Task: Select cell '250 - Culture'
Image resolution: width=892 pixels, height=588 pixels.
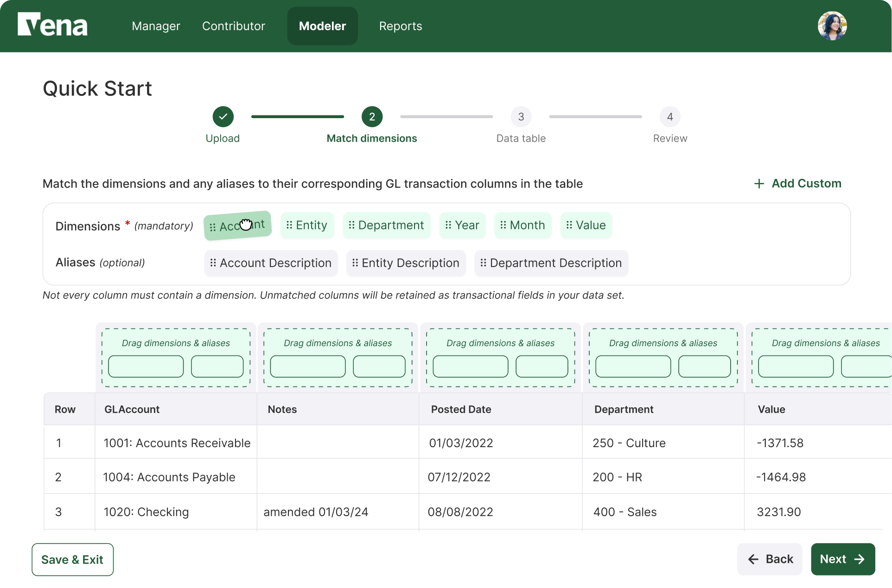Action: 663,443
